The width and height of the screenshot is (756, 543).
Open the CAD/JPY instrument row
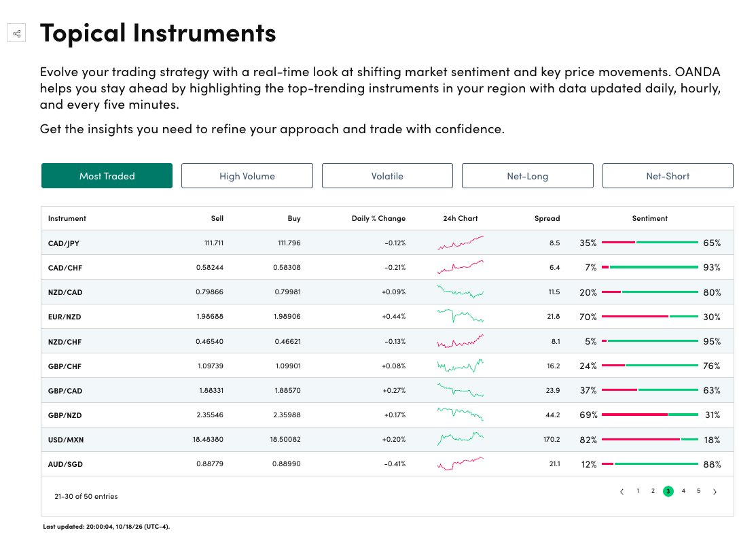[x=387, y=243]
